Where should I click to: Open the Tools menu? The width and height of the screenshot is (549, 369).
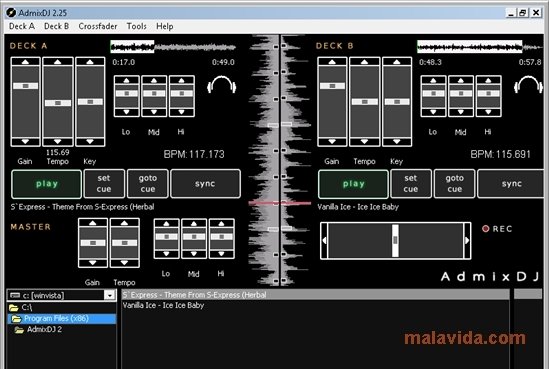point(137,26)
